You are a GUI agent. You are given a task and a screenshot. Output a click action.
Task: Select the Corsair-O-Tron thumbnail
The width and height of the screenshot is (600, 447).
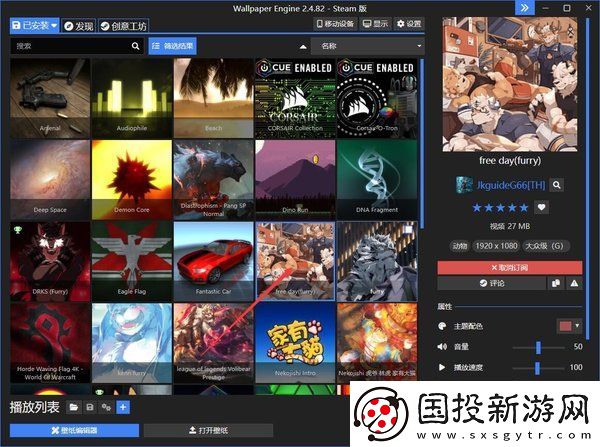(377, 98)
